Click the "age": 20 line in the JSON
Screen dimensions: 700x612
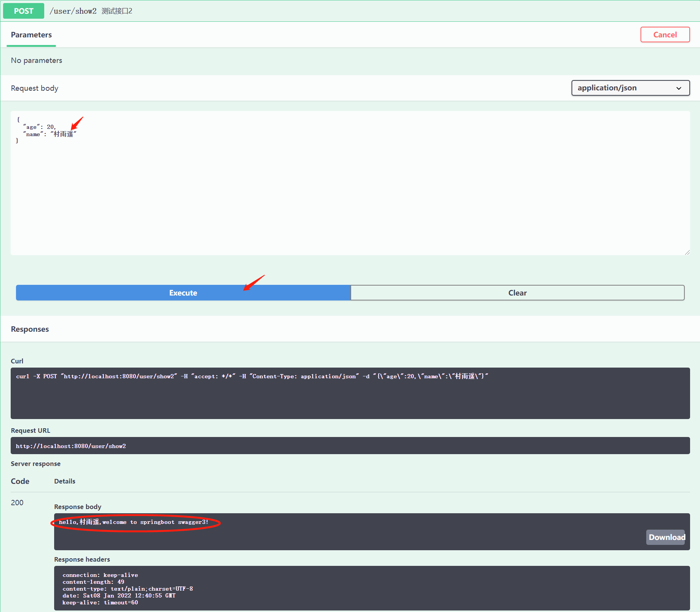[x=40, y=127]
